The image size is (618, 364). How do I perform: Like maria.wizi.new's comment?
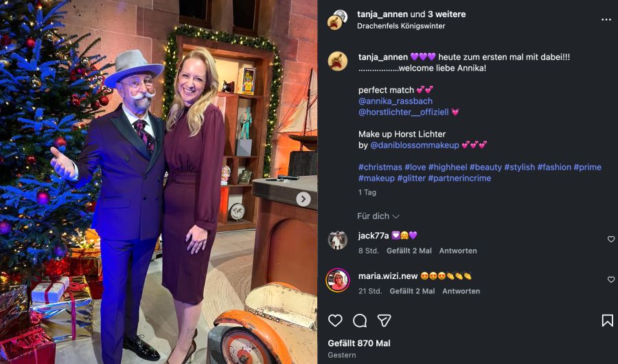(x=611, y=280)
